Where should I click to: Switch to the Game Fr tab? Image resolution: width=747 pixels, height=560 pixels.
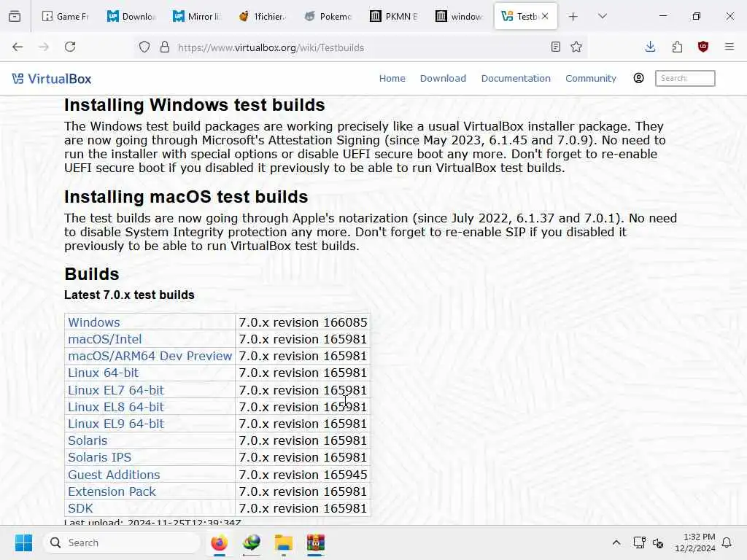[66, 16]
